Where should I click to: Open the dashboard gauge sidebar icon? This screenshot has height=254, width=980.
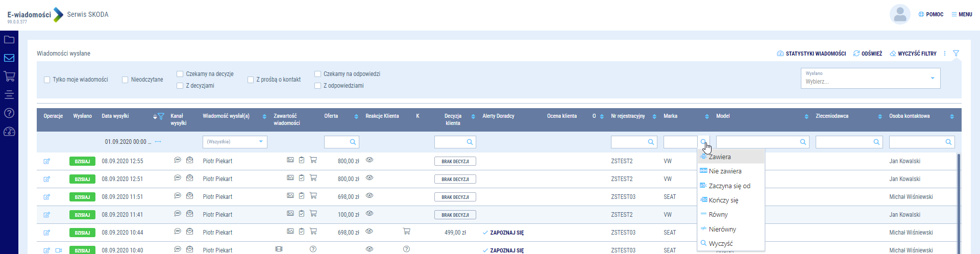(9, 132)
